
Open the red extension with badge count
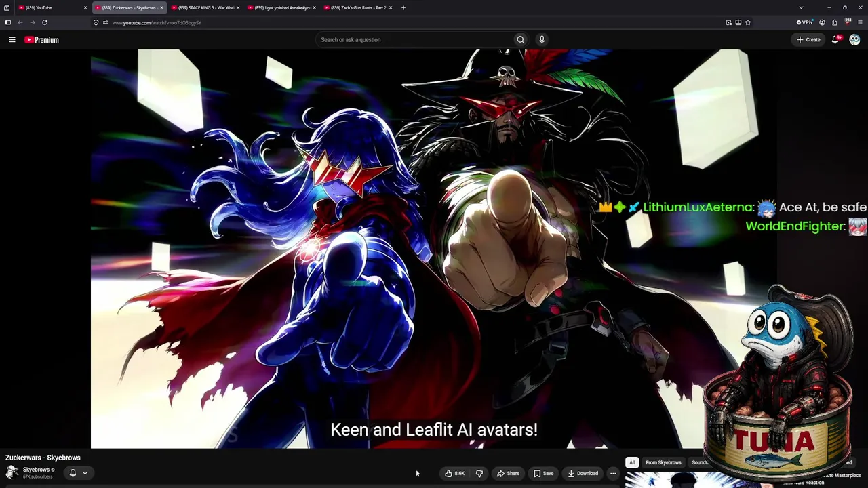click(x=848, y=22)
